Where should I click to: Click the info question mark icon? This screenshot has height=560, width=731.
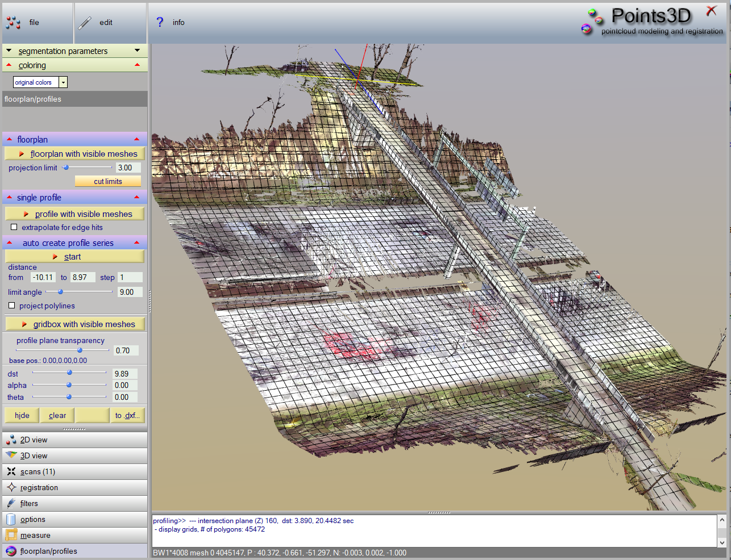[x=160, y=22]
